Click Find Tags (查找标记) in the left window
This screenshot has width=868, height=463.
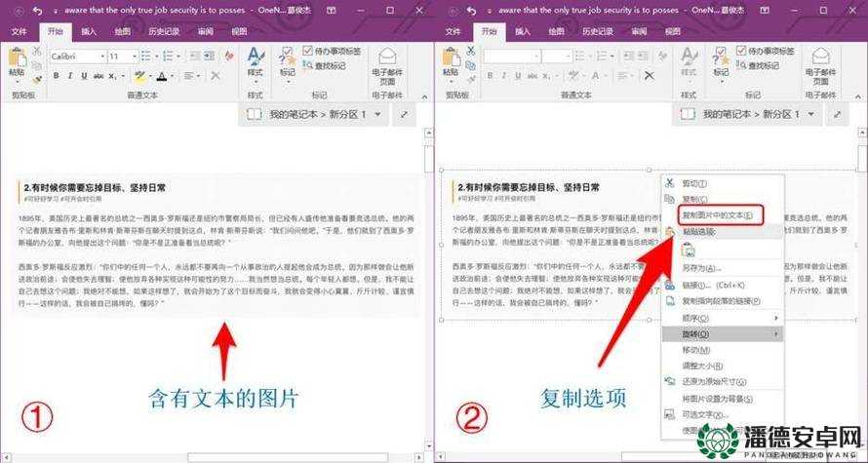click(x=325, y=66)
